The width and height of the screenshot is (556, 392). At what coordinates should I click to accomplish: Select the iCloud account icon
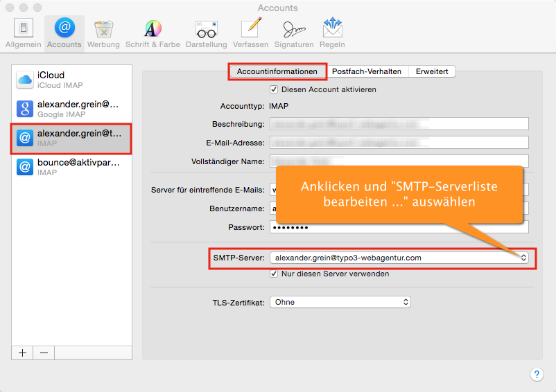(x=25, y=80)
